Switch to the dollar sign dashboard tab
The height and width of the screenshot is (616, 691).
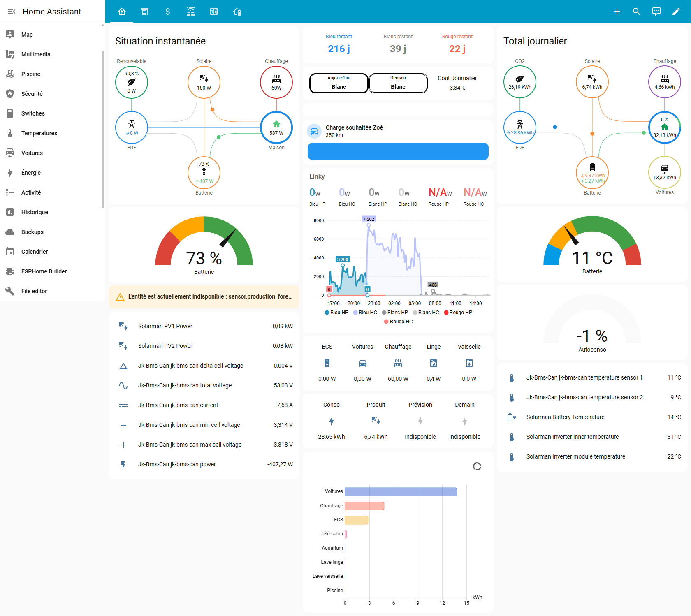pos(167,12)
